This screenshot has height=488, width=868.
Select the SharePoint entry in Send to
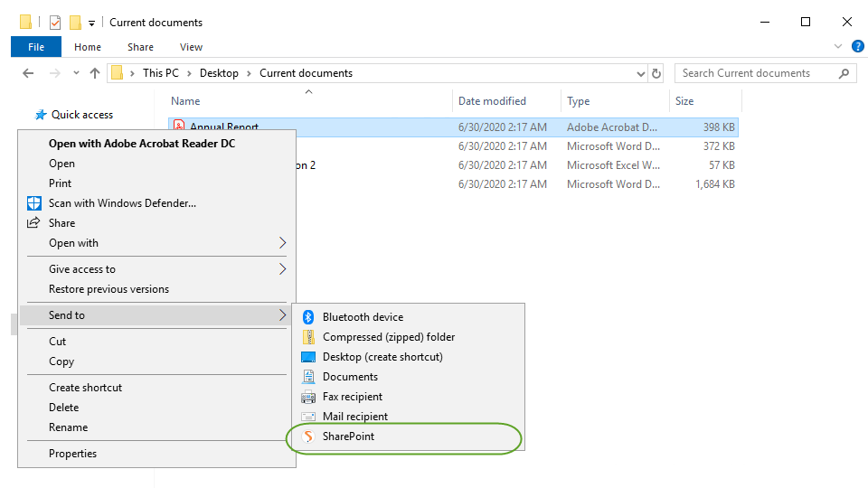click(x=408, y=436)
